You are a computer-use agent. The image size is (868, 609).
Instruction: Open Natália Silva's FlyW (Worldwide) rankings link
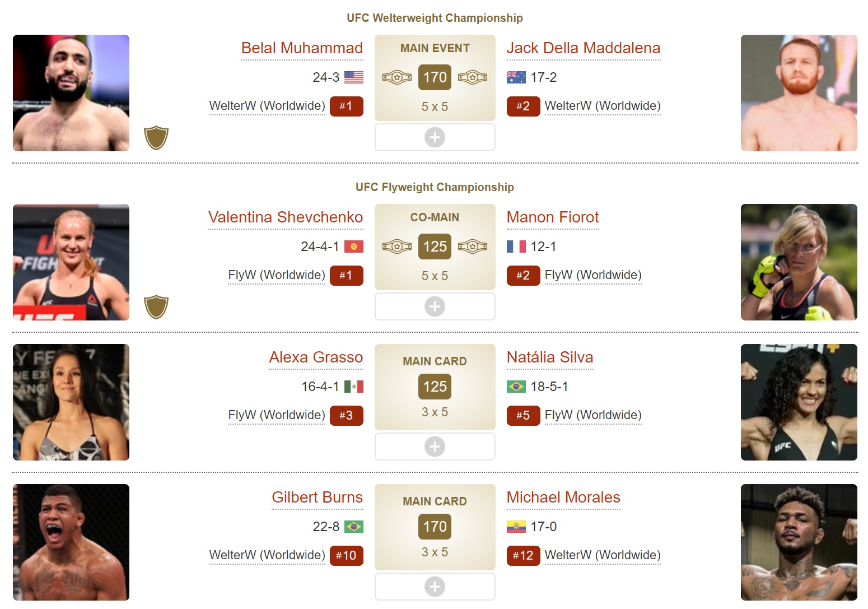(x=593, y=415)
